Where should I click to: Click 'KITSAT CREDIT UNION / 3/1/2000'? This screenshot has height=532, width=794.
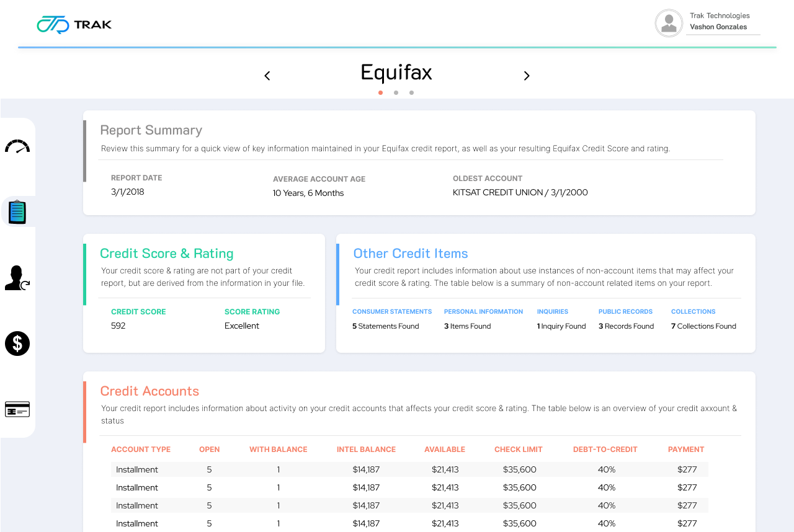coord(520,192)
